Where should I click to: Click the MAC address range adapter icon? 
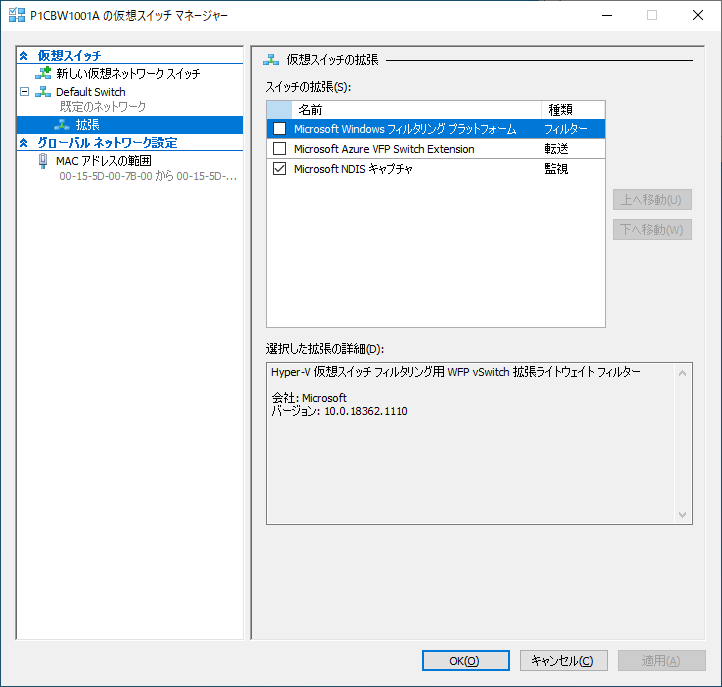click(43, 161)
